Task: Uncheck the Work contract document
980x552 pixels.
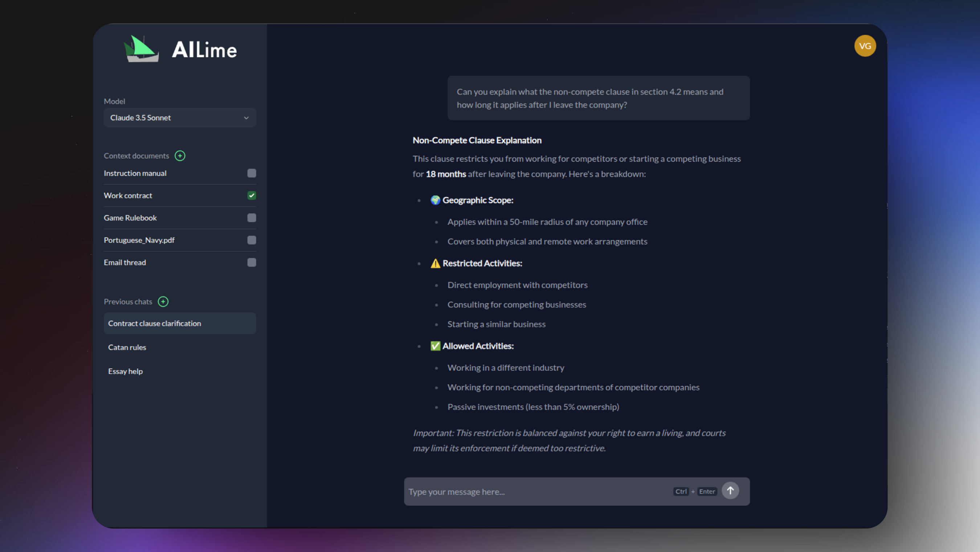Action: click(252, 195)
